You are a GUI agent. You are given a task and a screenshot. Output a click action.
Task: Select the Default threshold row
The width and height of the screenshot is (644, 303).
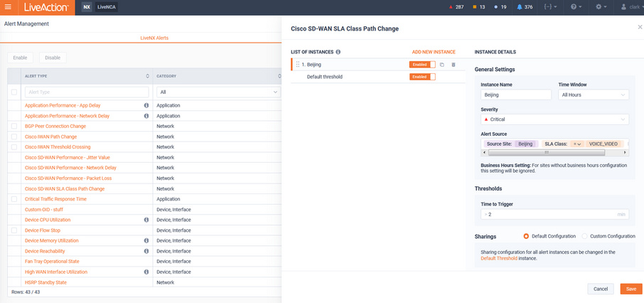378,77
